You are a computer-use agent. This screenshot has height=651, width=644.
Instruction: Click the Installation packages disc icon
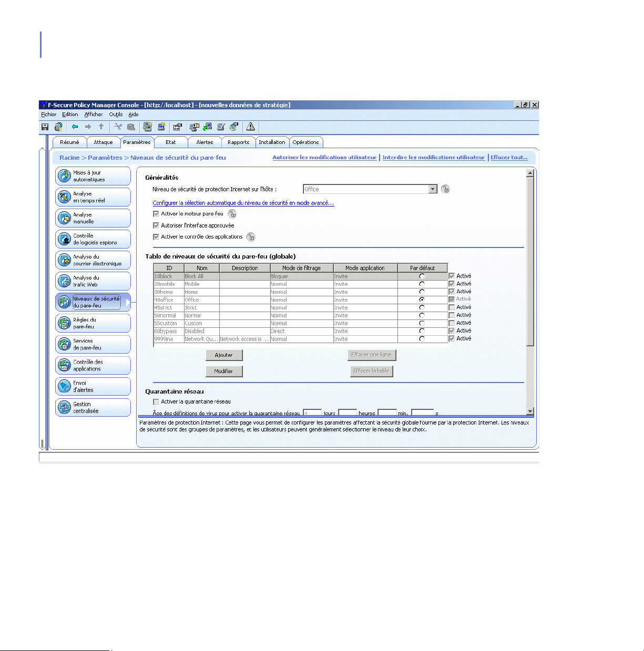pyautogui.click(x=234, y=127)
